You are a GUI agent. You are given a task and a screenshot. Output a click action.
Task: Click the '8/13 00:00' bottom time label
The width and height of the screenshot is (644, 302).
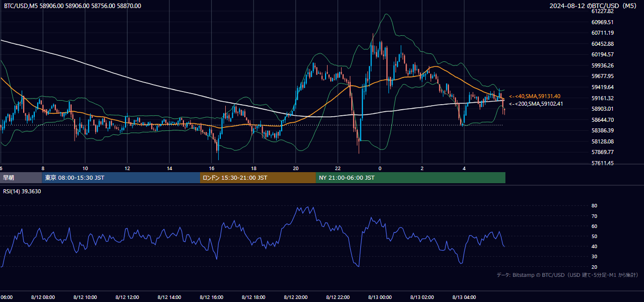tap(380, 297)
